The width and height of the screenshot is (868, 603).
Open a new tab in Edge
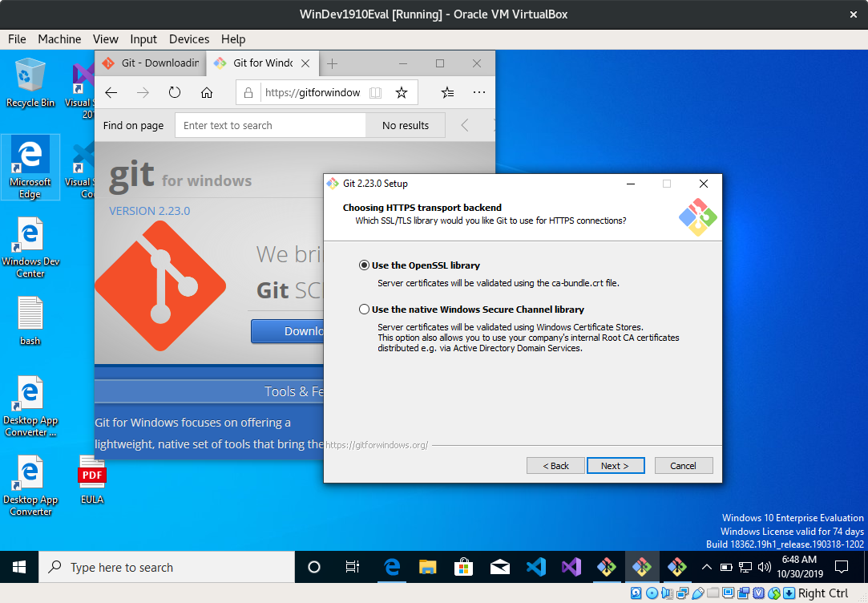332,63
